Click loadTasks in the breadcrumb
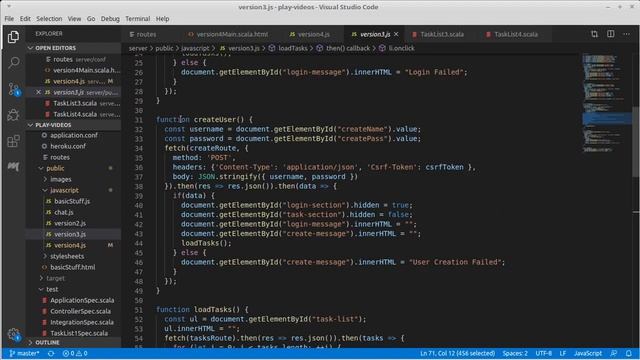Screen dimensions: 640x360 coord(293,48)
